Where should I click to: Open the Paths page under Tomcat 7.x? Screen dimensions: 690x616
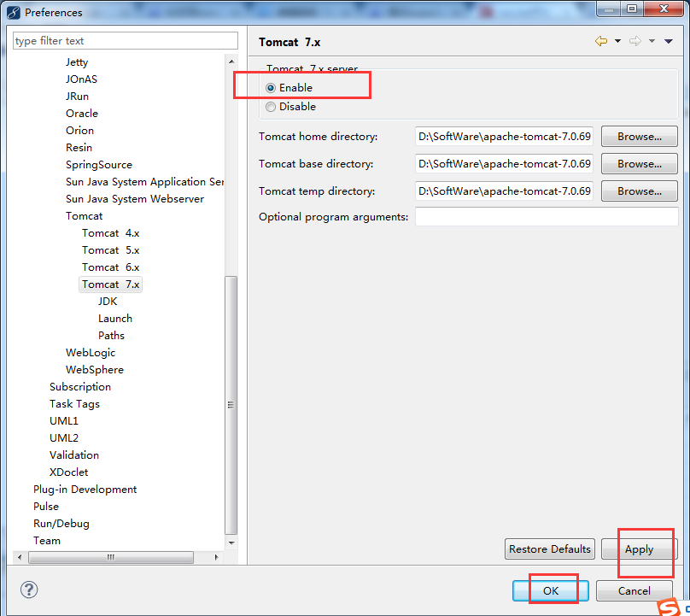[x=111, y=336]
